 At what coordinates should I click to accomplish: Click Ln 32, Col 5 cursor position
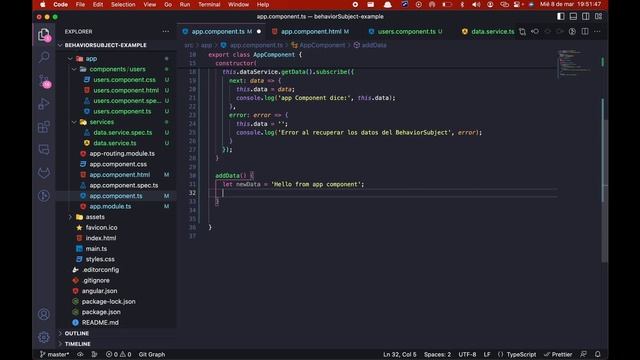click(400, 354)
